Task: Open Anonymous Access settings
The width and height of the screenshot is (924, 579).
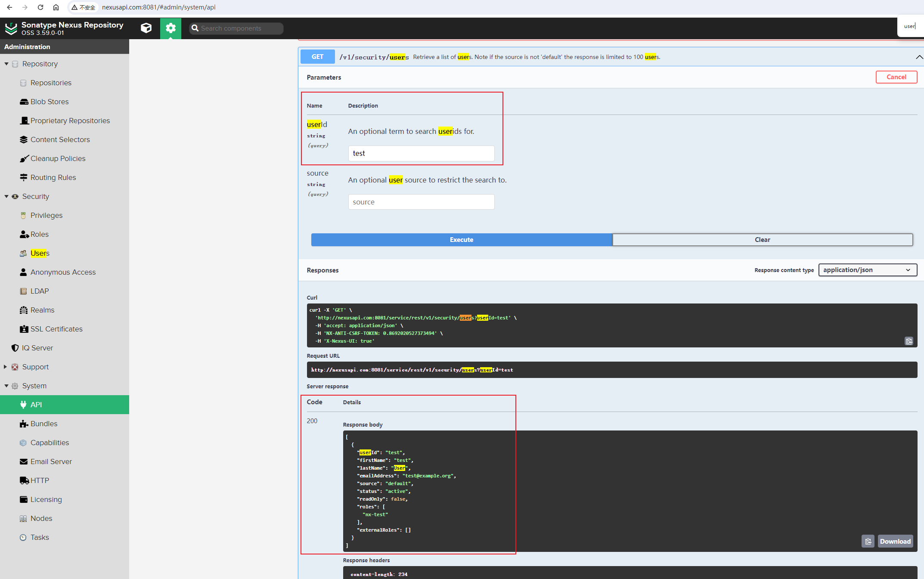Action: point(63,272)
